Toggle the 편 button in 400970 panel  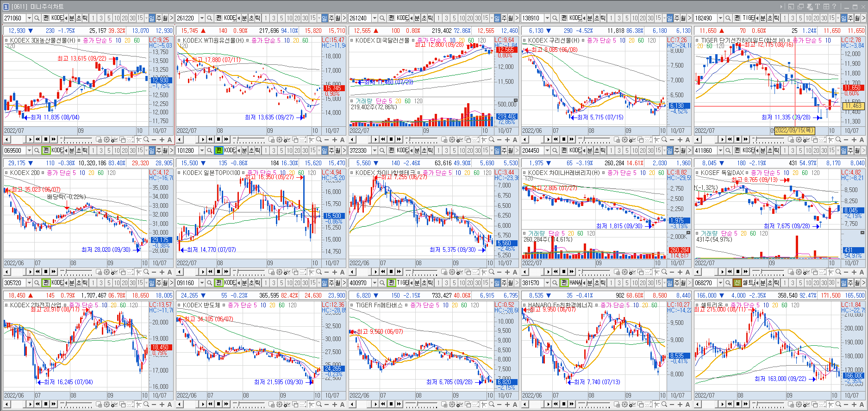[391, 283]
